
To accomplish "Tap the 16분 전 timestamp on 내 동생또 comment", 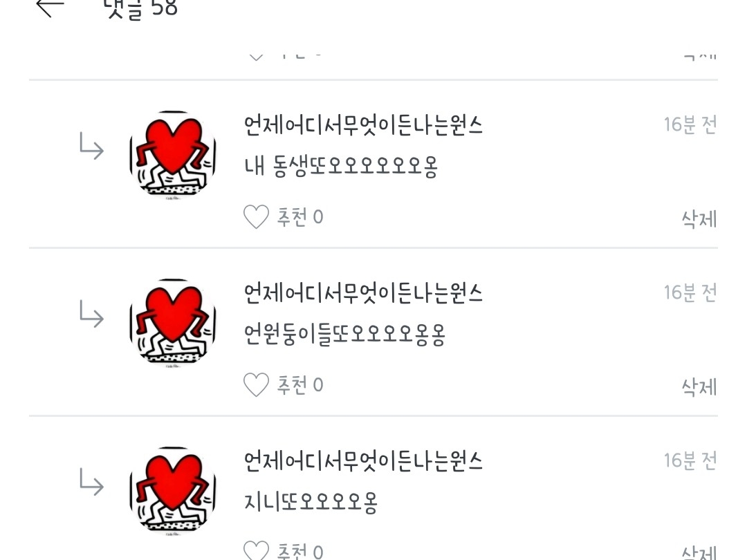I will 690,124.
